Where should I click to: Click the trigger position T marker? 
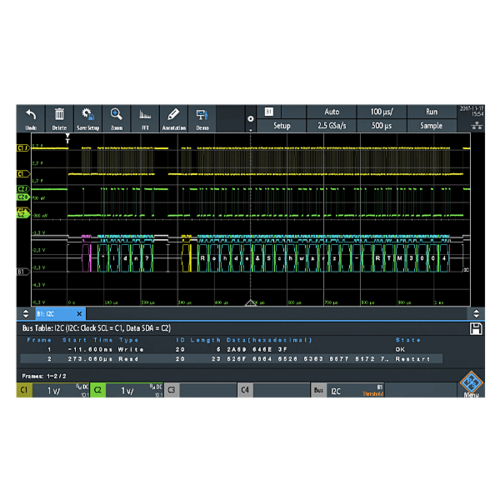click(x=68, y=138)
